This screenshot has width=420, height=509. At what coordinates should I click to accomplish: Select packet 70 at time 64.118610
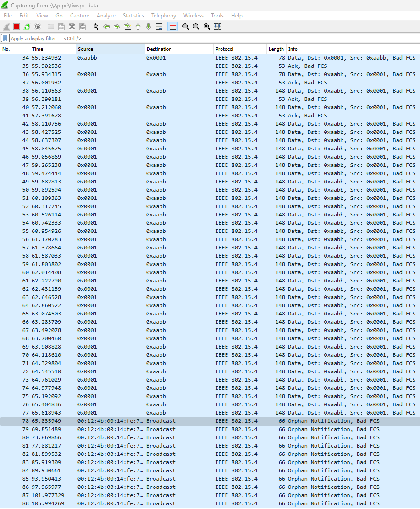coord(210,355)
